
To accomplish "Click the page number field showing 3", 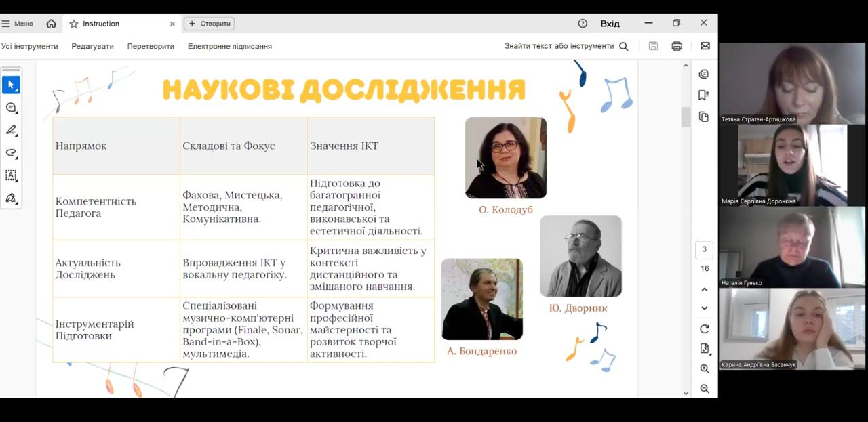I will (x=704, y=249).
